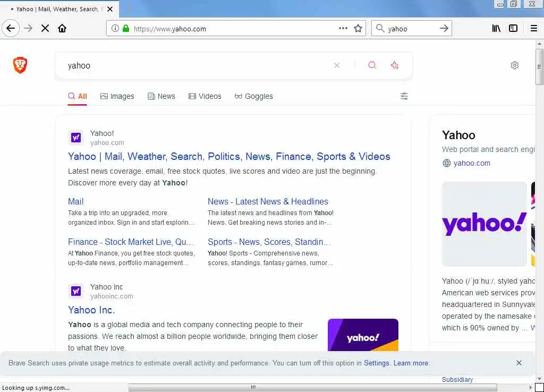Click the Yahoo! result favicon

click(x=76, y=138)
